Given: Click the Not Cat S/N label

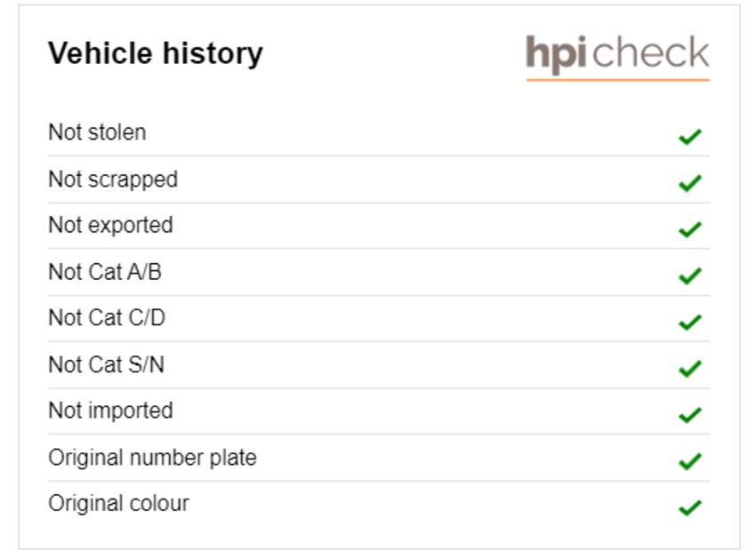Looking at the screenshot, I should pos(107,364).
